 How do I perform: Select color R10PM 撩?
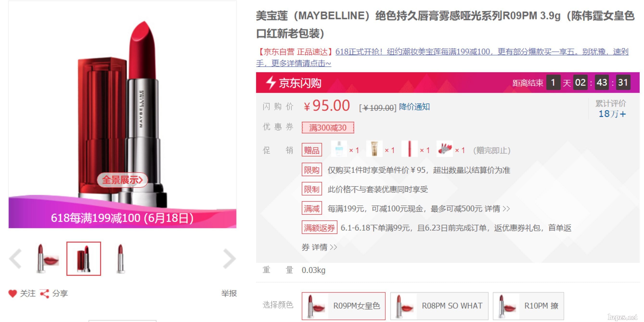click(528, 306)
